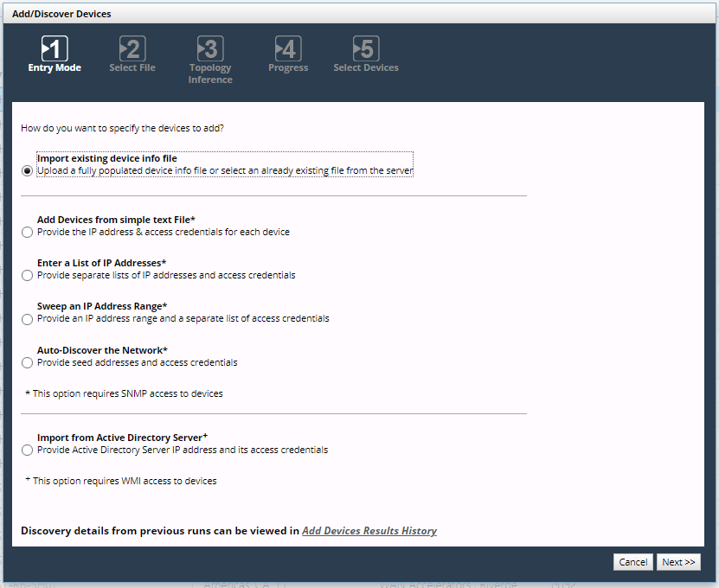Click Next >> to continue

[x=678, y=562]
